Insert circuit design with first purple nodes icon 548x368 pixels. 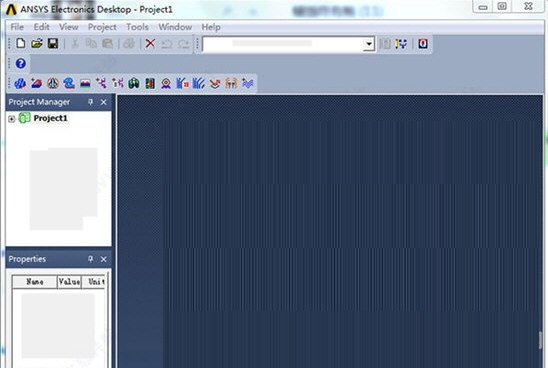[x=102, y=84]
